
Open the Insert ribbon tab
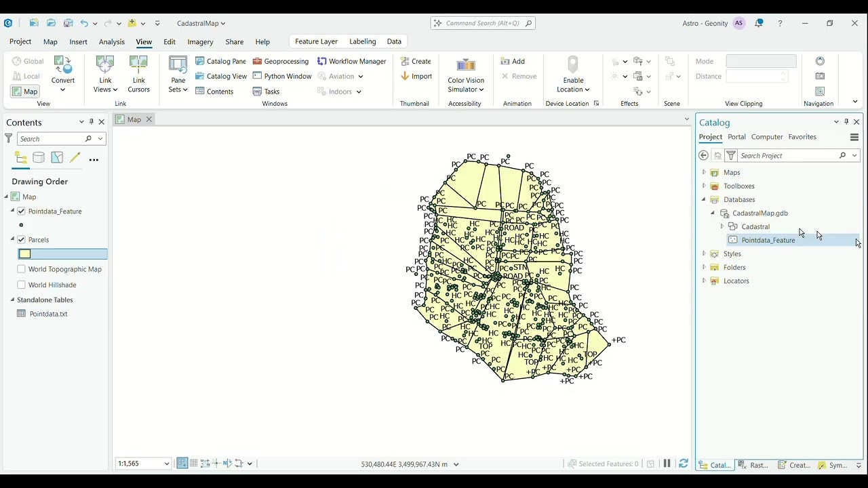[79, 42]
